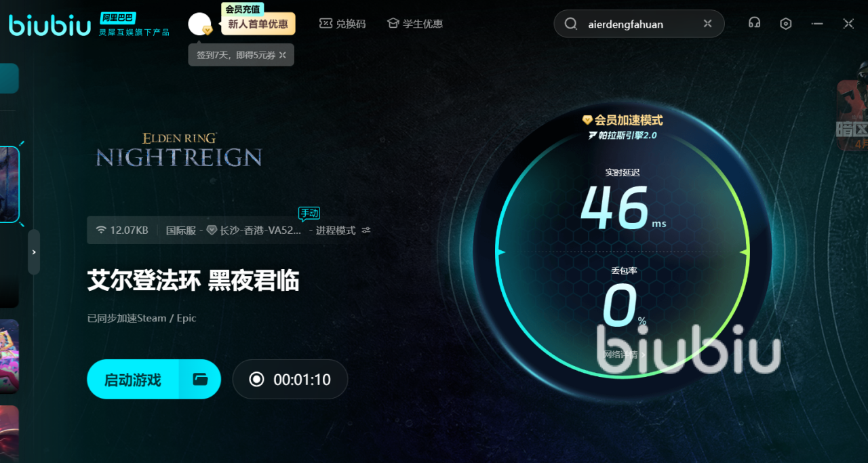Open 网络详情 network details link

tap(621, 354)
